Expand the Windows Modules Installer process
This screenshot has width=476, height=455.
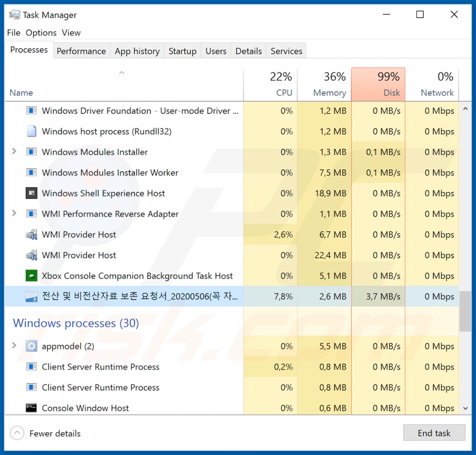(14, 152)
